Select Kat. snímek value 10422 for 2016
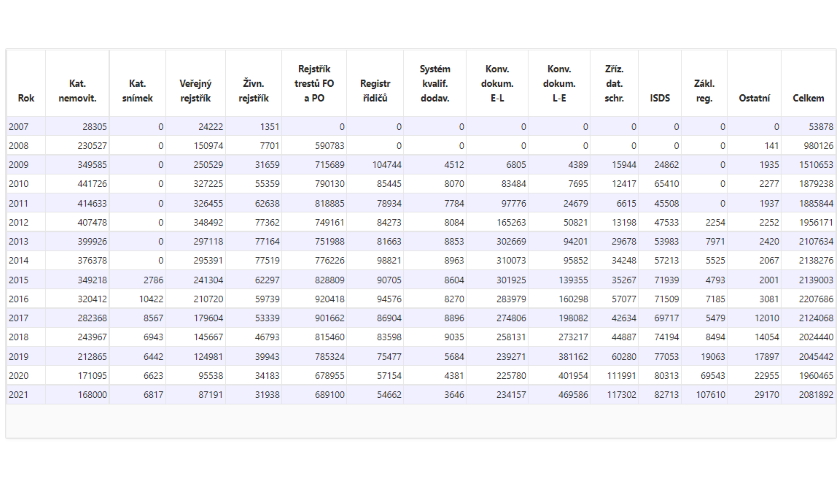This screenshot has height=480, width=840. point(151,299)
